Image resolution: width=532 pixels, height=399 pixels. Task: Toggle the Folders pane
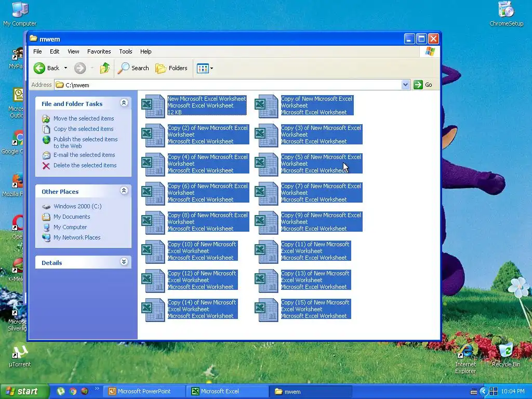171,68
